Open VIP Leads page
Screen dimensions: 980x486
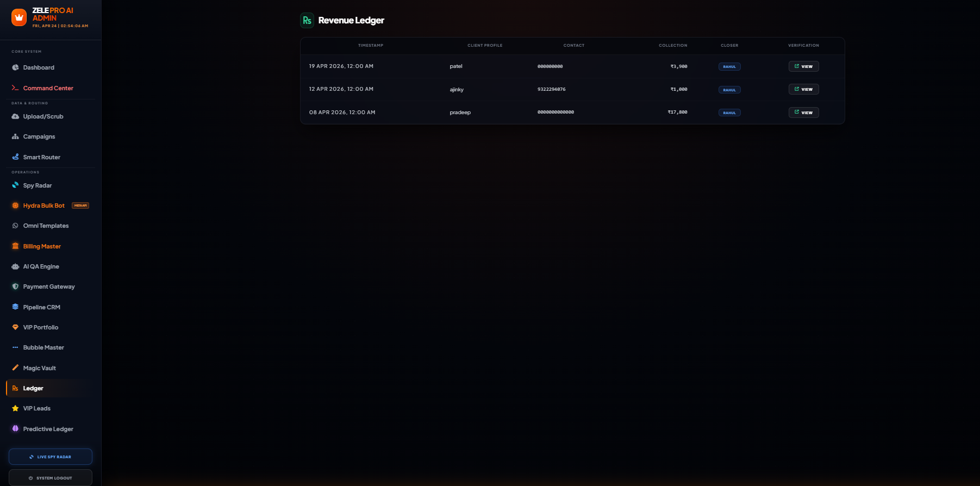51,408
